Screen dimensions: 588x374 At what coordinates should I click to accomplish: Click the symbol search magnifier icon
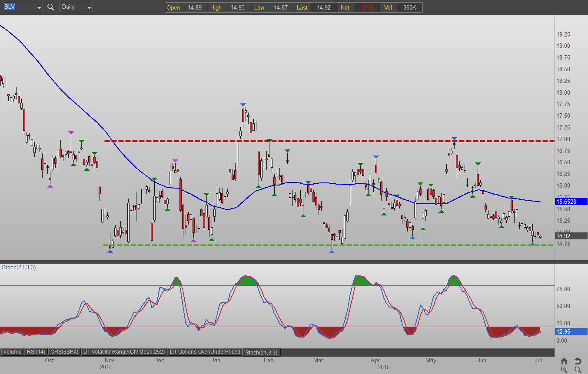coord(51,7)
